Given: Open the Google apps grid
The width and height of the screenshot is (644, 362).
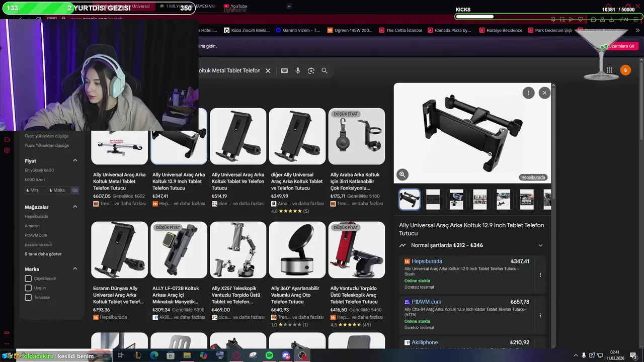Looking at the screenshot, I should (609, 70).
